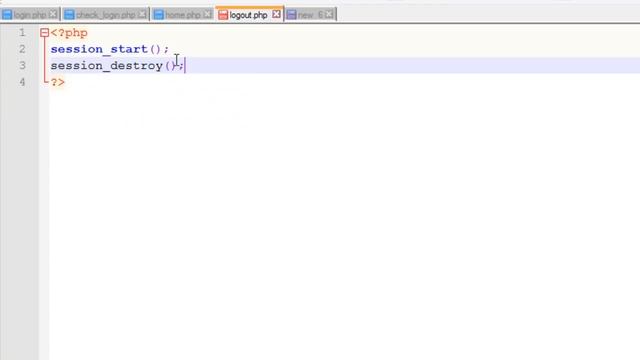Select the logout.php tab

[x=249, y=15]
